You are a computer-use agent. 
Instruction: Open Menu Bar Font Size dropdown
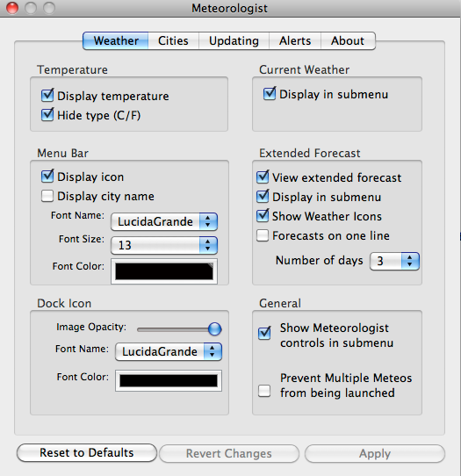click(164, 245)
